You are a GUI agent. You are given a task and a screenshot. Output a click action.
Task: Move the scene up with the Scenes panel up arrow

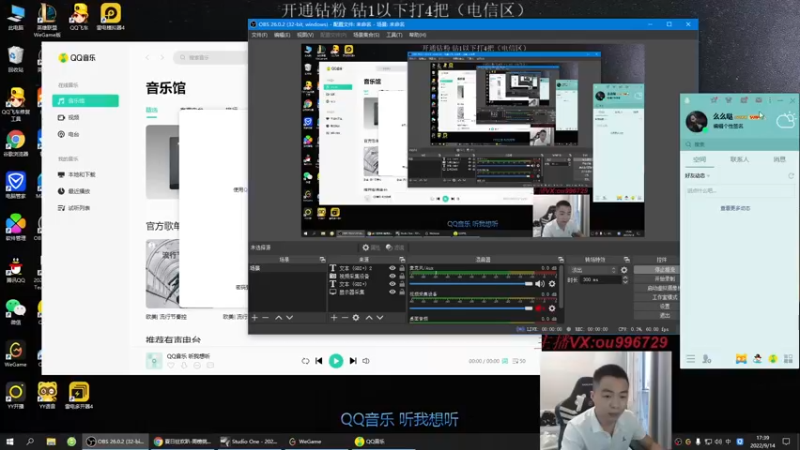[279, 317]
